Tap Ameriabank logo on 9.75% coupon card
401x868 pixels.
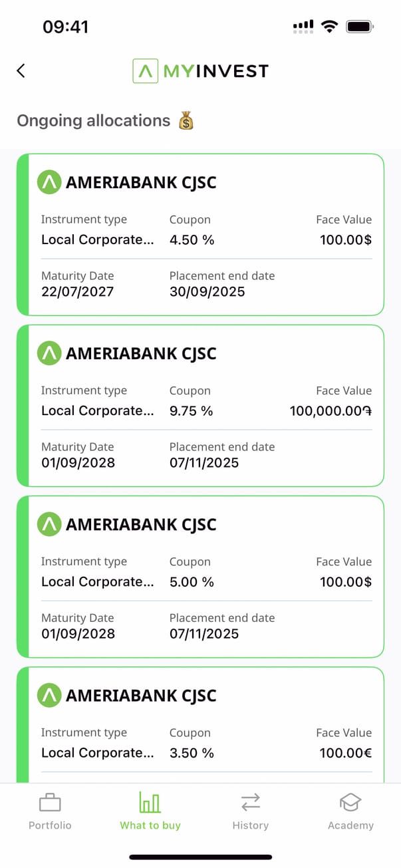tap(49, 353)
